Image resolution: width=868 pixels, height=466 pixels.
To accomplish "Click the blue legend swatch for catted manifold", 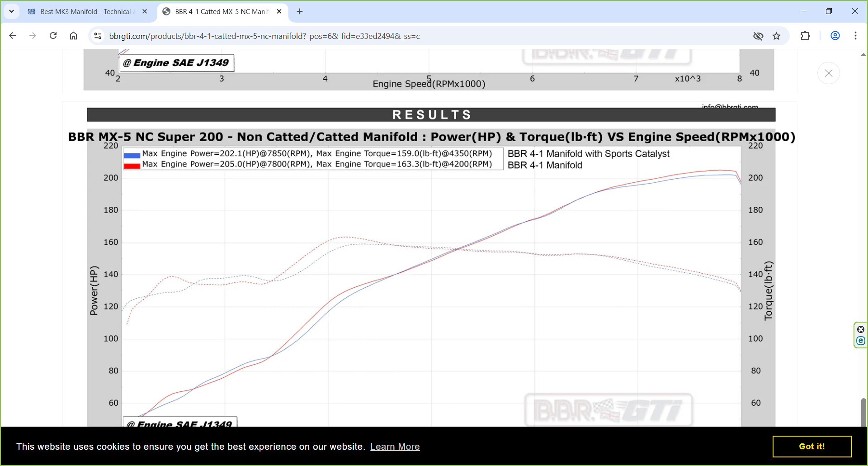I will (132, 155).
